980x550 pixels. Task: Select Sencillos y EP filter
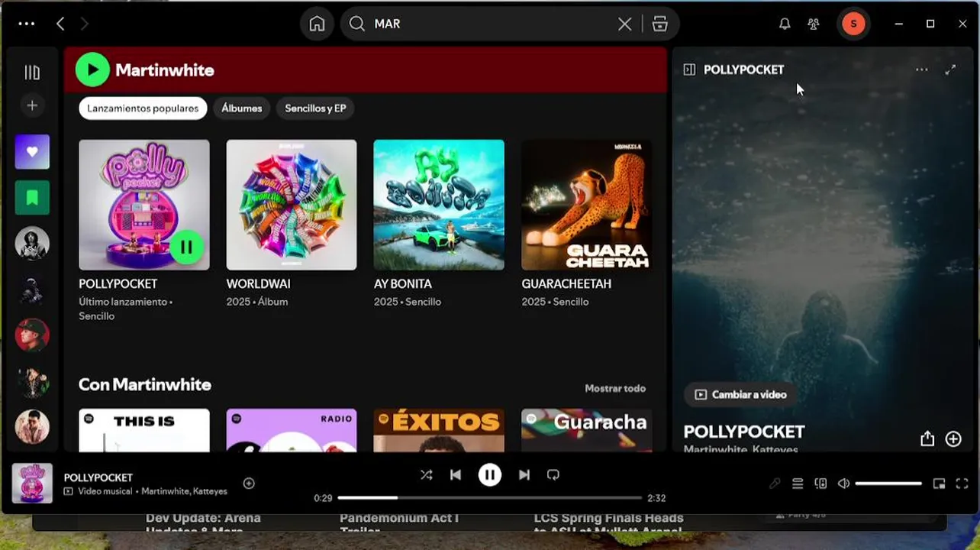tap(315, 108)
